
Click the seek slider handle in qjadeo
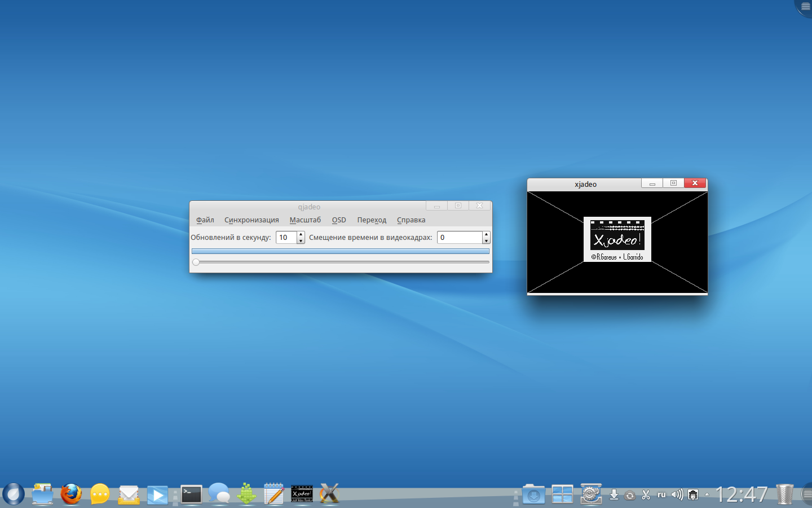tap(196, 262)
